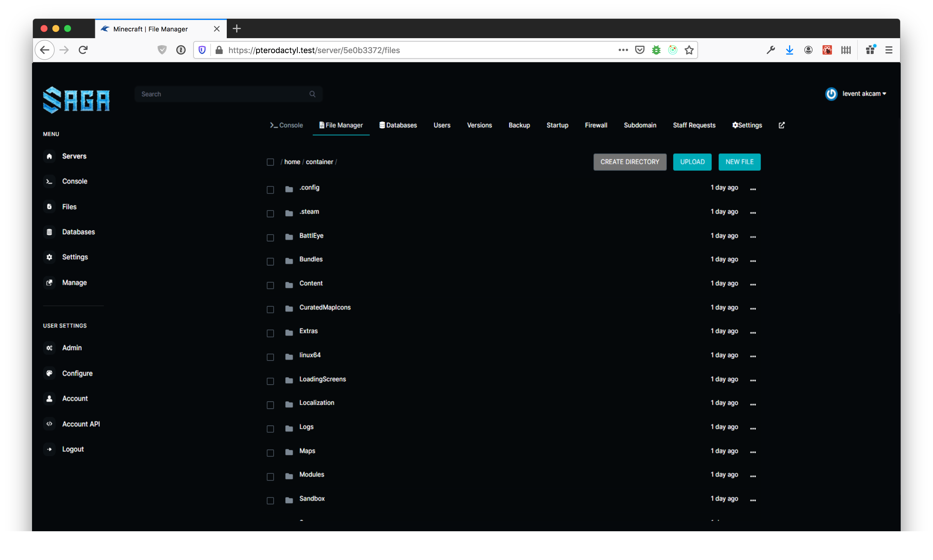Click the external link icon after Settings tab
Viewport: 933px width, 560px height.
point(781,125)
